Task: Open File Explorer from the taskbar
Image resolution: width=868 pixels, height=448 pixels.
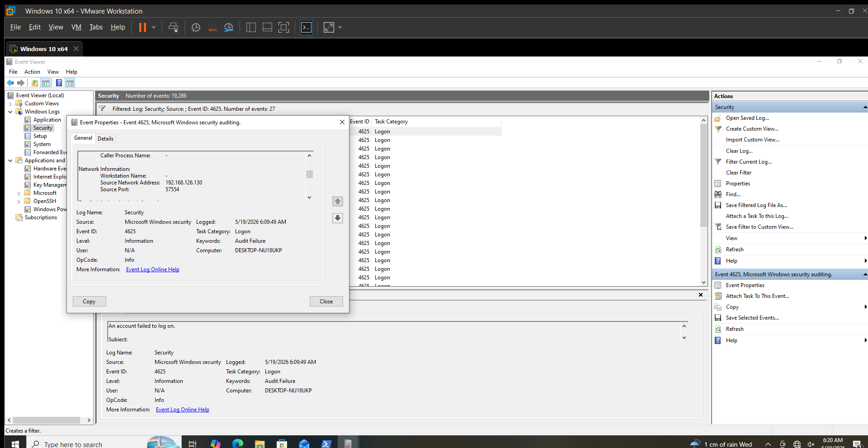Action: pyautogui.click(x=259, y=444)
